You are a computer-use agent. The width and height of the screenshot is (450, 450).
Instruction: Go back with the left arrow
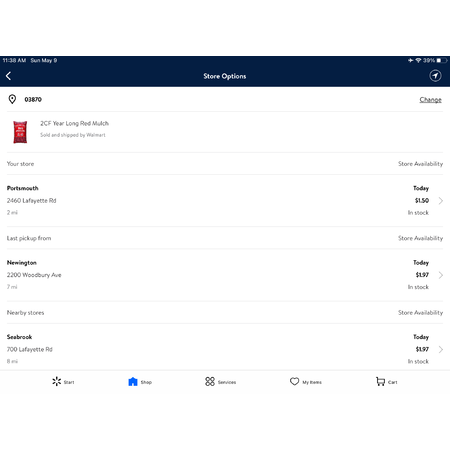pos(9,76)
